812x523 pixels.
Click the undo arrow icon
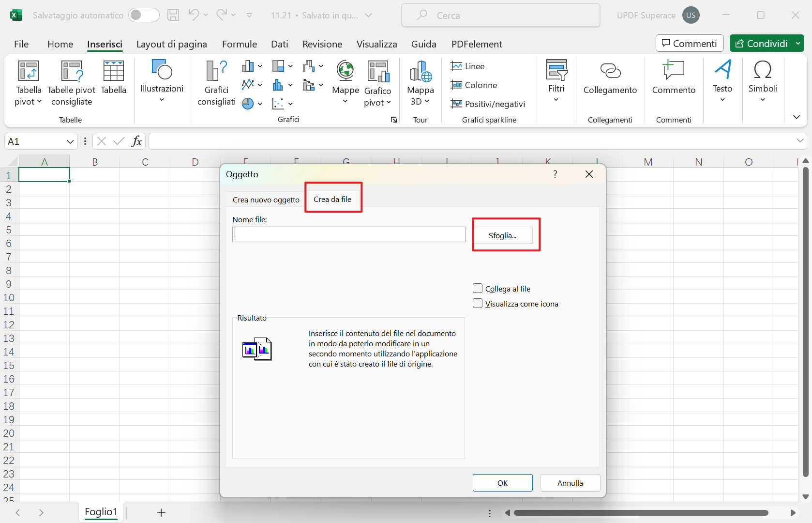click(x=194, y=15)
